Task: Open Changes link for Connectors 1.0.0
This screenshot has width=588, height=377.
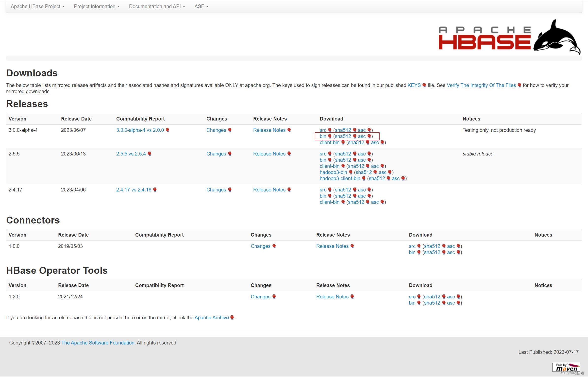Action: click(x=260, y=246)
